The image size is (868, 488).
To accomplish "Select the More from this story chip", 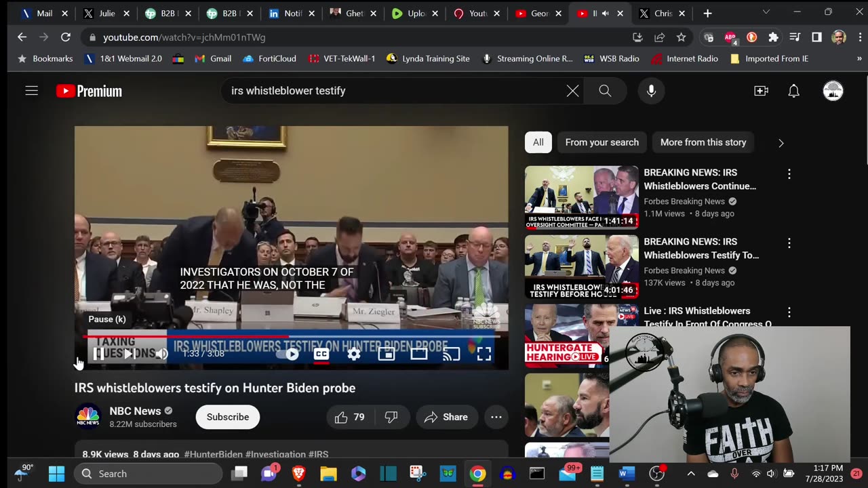I will [703, 142].
